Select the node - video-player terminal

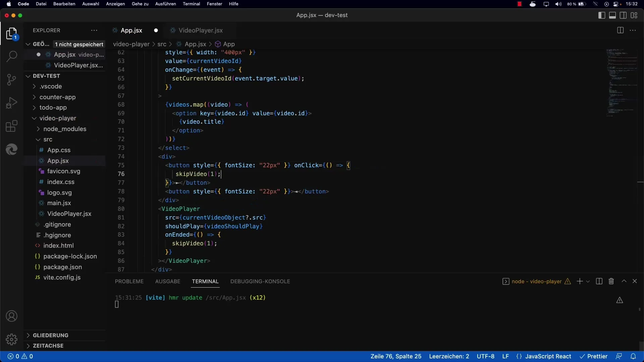536,281
